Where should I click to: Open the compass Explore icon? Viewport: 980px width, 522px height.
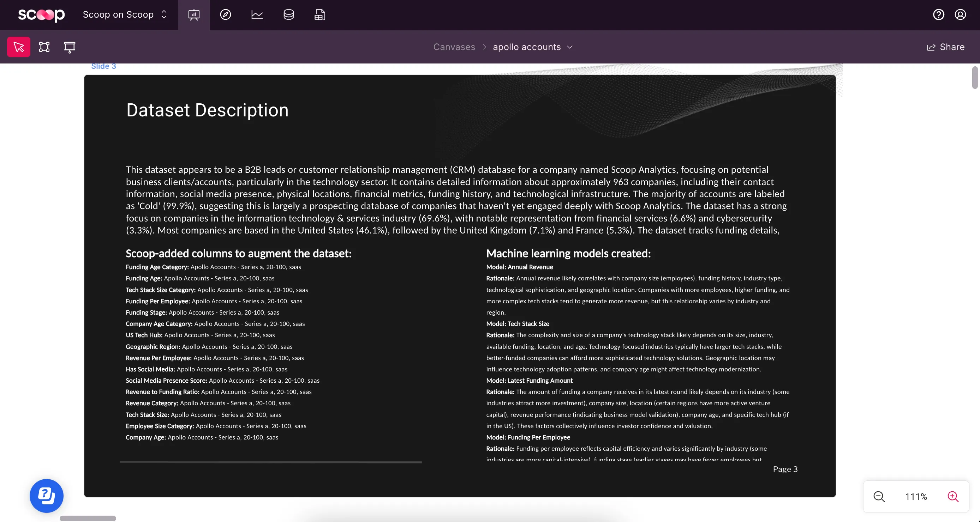click(x=225, y=15)
